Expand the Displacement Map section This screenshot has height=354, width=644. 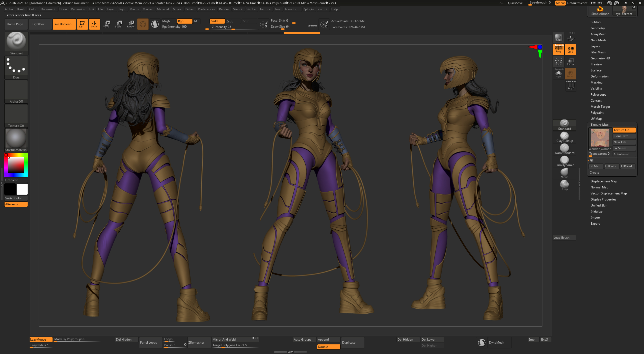click(x=604, y=181)
